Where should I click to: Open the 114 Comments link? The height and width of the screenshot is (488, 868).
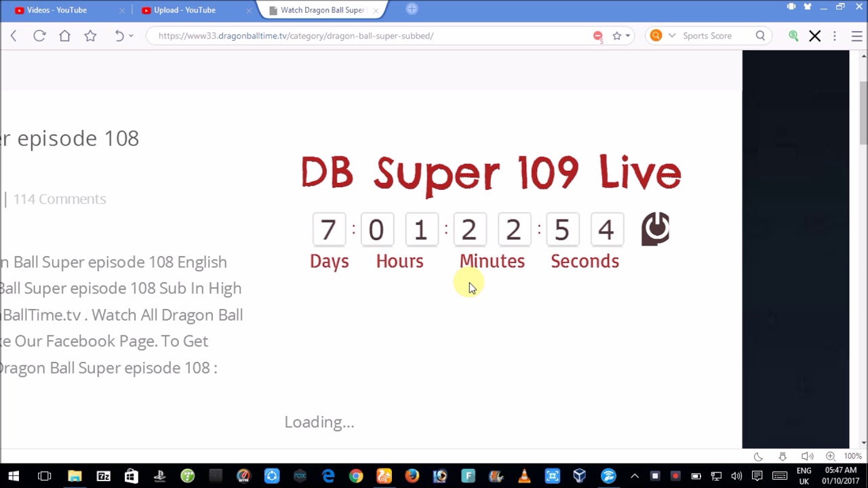(60, 199)
